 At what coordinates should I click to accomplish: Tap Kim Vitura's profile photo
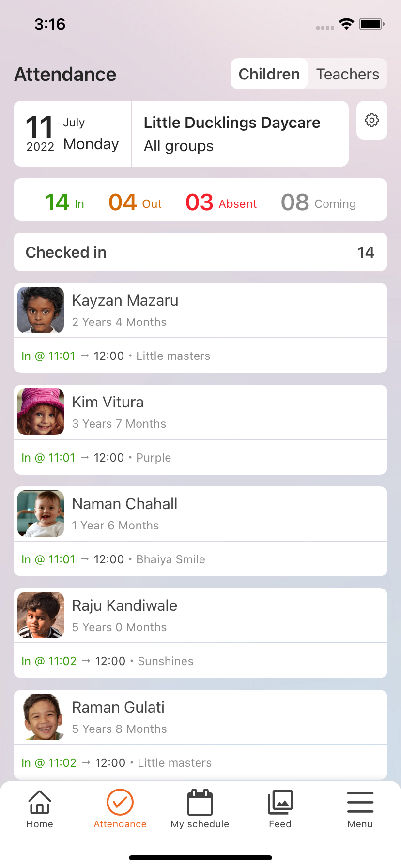(x=41, y=412)
